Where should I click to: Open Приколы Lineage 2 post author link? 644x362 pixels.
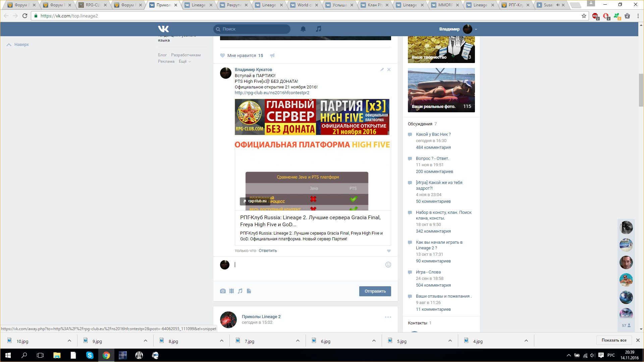tap(261, 317)
